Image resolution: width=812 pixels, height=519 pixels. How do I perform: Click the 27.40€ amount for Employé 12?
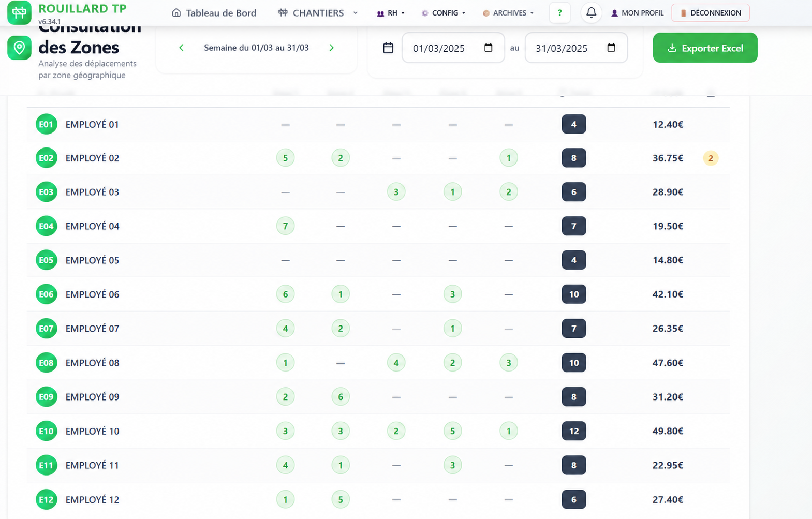coord(668,499)
